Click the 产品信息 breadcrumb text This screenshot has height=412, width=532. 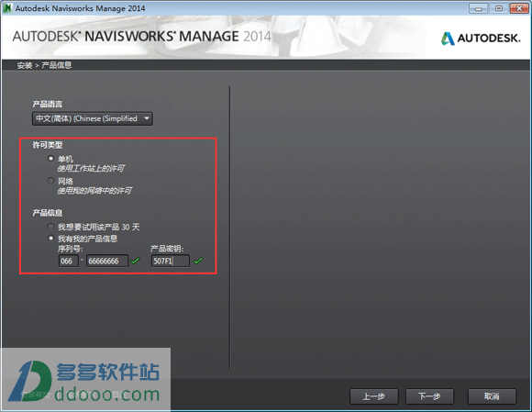(56, 65)
